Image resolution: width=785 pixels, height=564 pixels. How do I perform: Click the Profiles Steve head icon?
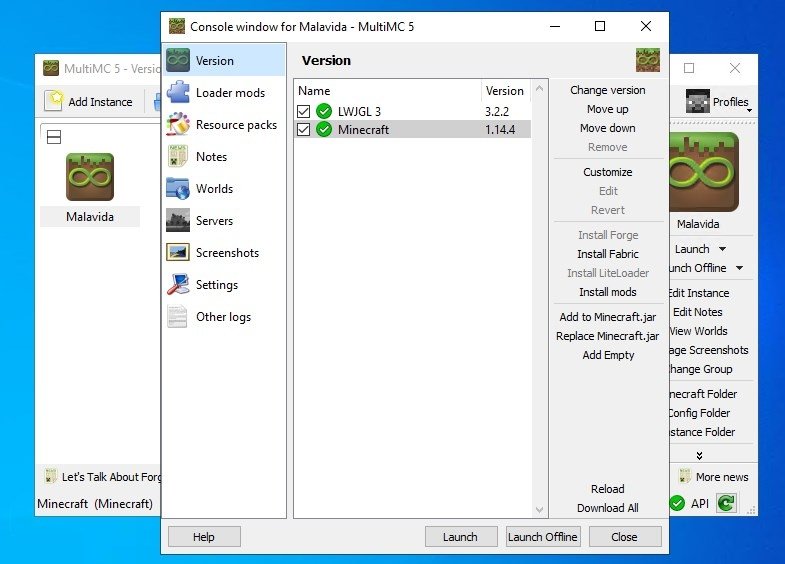pyautogui.click(x=698, y=101)
